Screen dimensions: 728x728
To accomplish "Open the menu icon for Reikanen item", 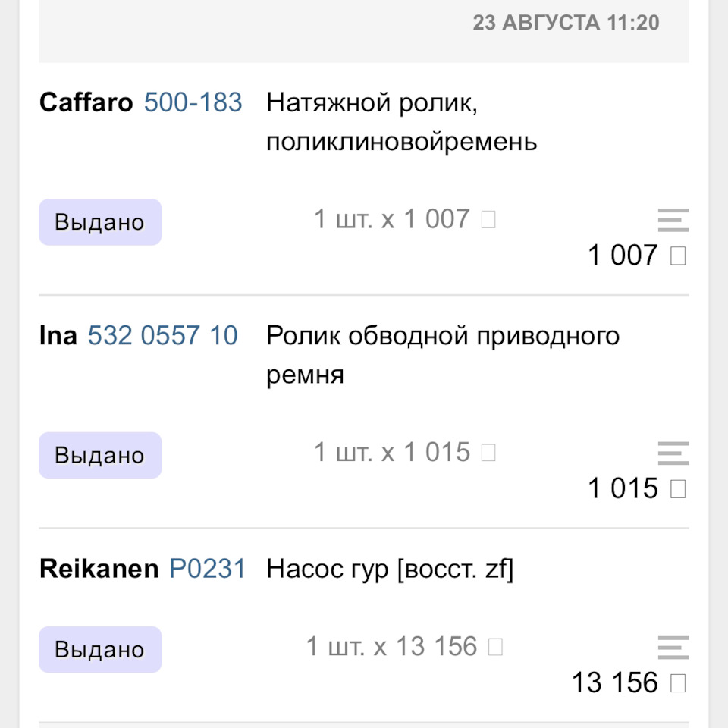I will pos(673,648).
